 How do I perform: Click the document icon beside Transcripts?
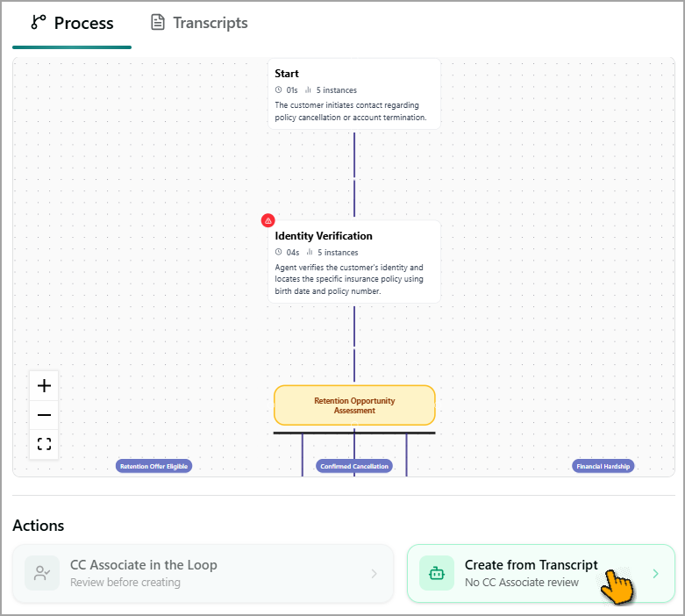coord(158,22)
